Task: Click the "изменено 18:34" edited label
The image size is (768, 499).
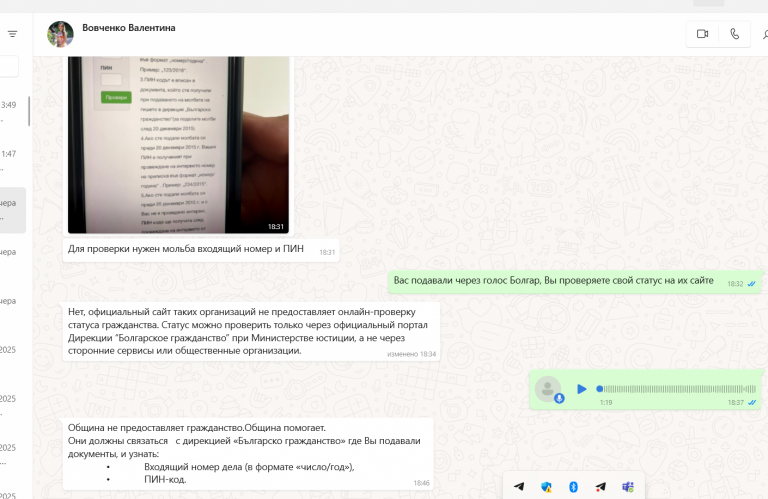Action: (x=411, y=354)
